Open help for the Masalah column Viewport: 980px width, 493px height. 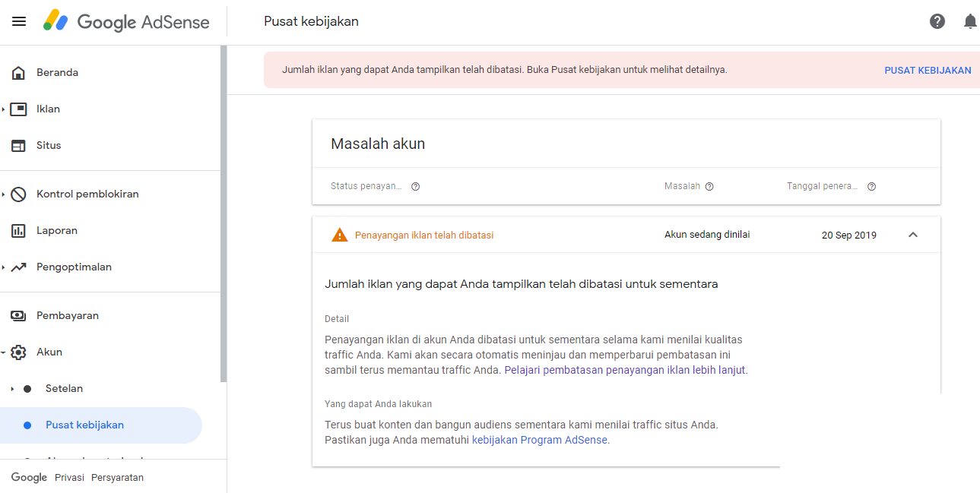[x=709, y=185]
